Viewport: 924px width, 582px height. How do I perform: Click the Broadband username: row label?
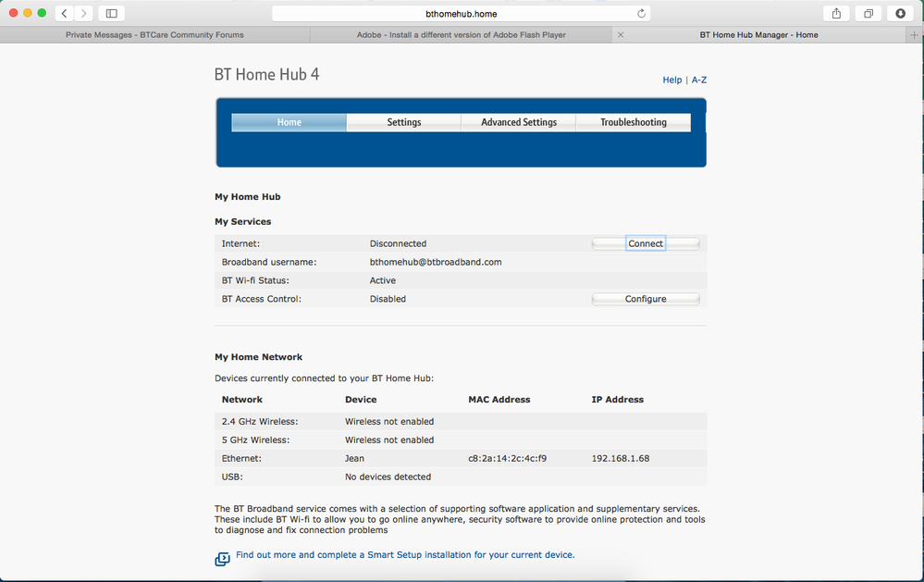(x=269, y=262)
